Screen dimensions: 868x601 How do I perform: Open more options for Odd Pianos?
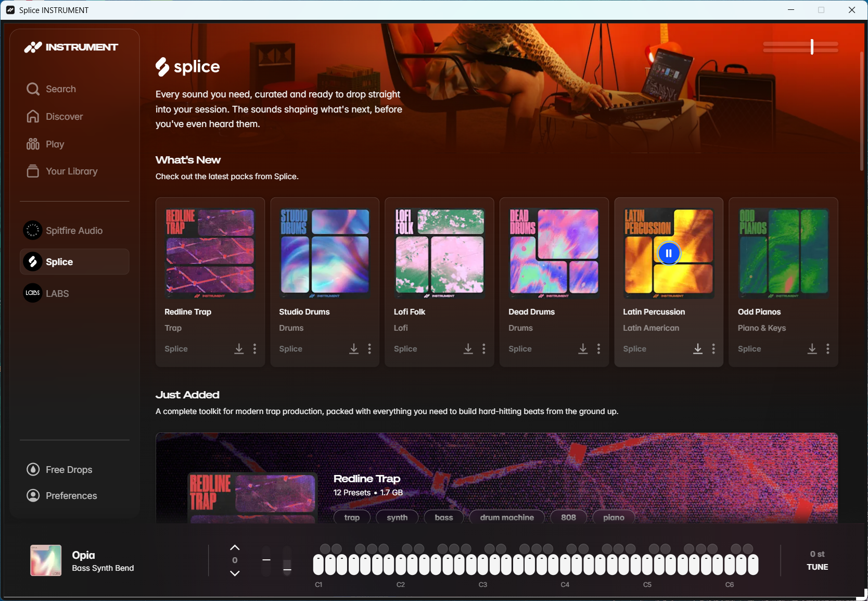[x=828, y=349]
